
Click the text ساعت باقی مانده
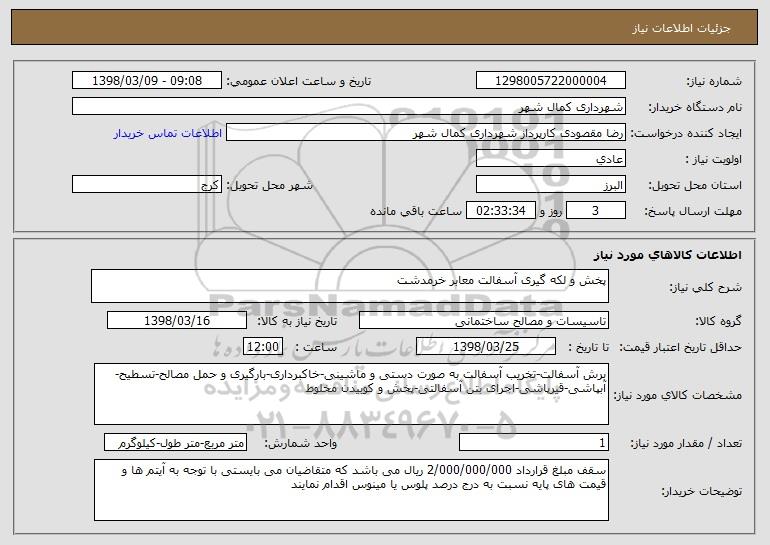[x=415, y=212]
